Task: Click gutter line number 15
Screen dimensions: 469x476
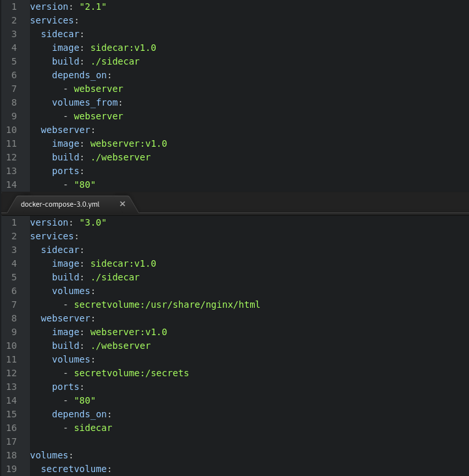Action: tap(12, 414)
